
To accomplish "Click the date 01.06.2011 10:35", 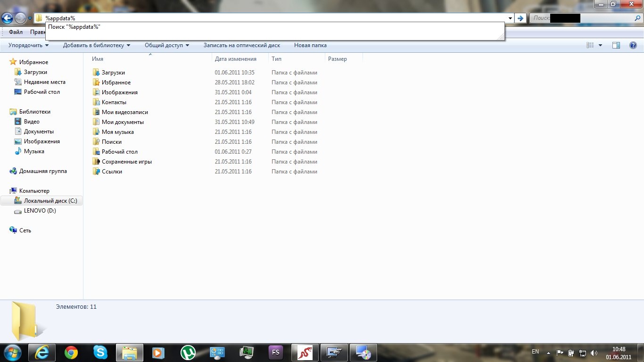I will coord(234,73).
